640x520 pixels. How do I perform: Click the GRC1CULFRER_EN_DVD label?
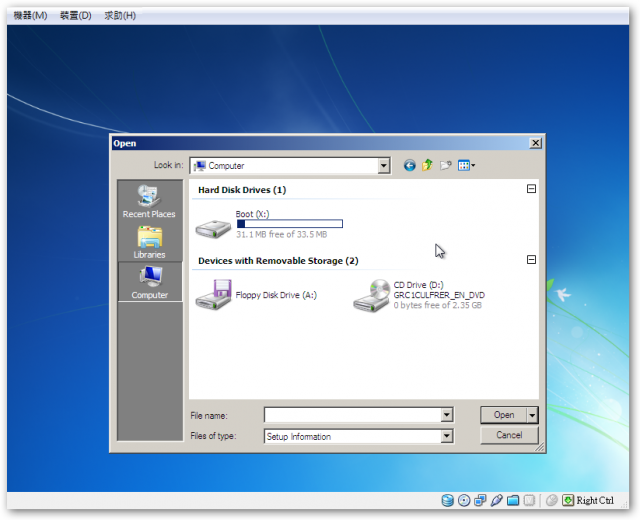tap(439, 295)
